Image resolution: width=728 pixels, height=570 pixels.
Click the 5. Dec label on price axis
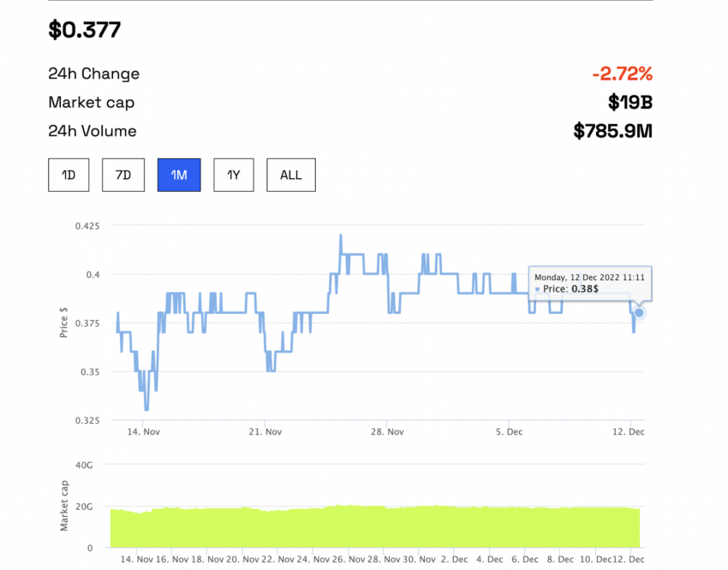(x=509, y=432)
